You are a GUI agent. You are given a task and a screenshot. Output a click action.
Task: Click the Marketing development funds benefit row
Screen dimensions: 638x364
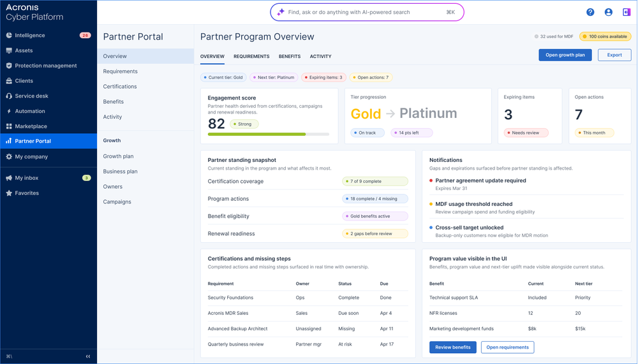click(x=526, y=328)
